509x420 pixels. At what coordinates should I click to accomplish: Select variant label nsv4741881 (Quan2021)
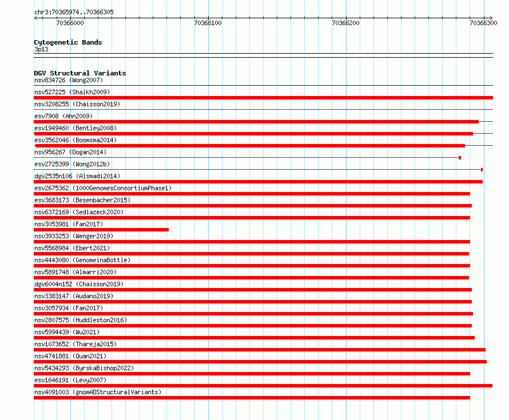point(70,356)
